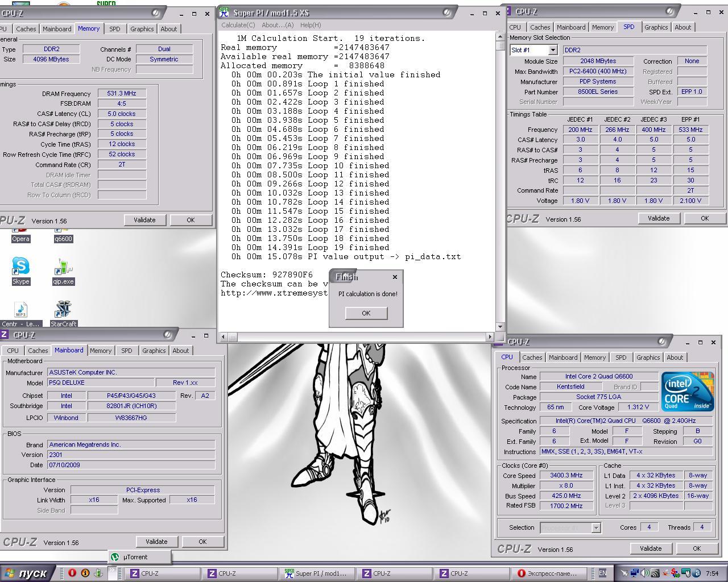
Task: Click the µTorrent tray popup item
Action: [x=139, y=557]
